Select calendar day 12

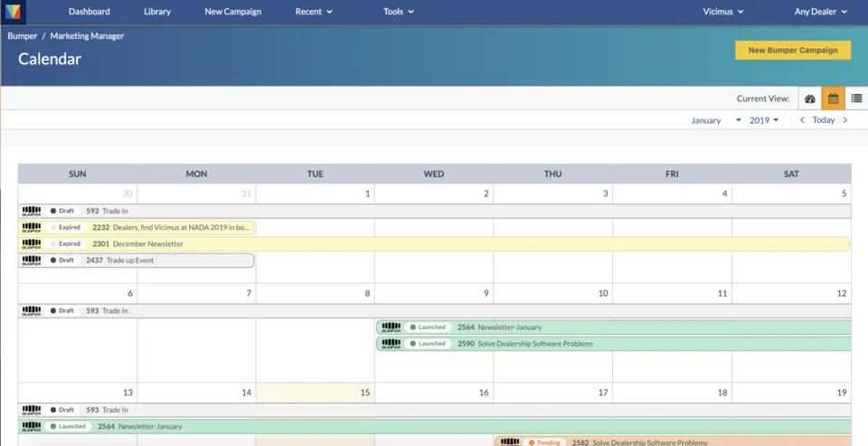click(842, 294)
